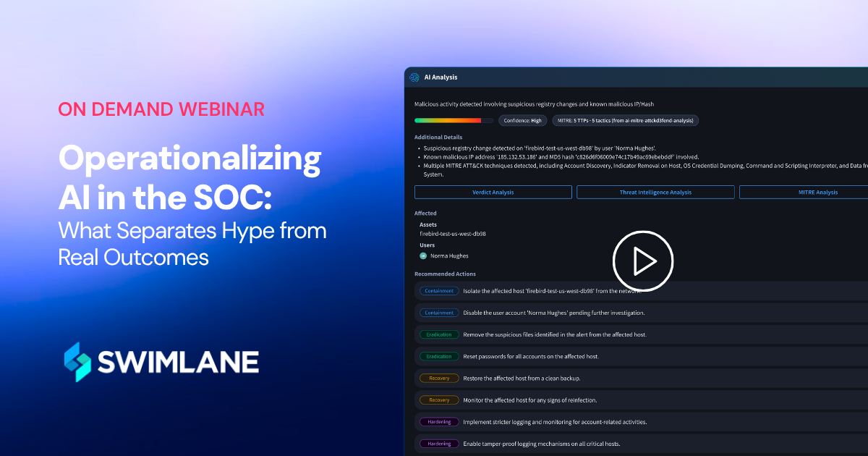Click Eradication tag on Remove suspicious files action
This screenshot has height=456, width=868.
click(x=439, y=334)
